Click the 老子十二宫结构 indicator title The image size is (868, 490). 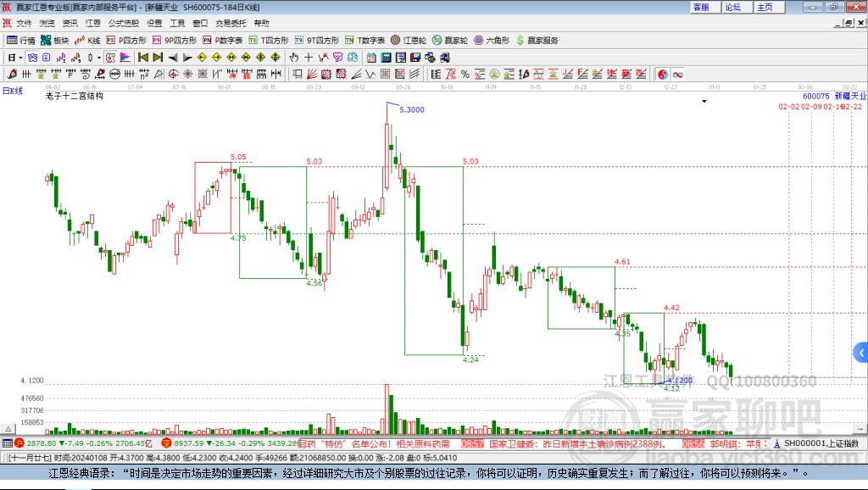pos(75,96)
